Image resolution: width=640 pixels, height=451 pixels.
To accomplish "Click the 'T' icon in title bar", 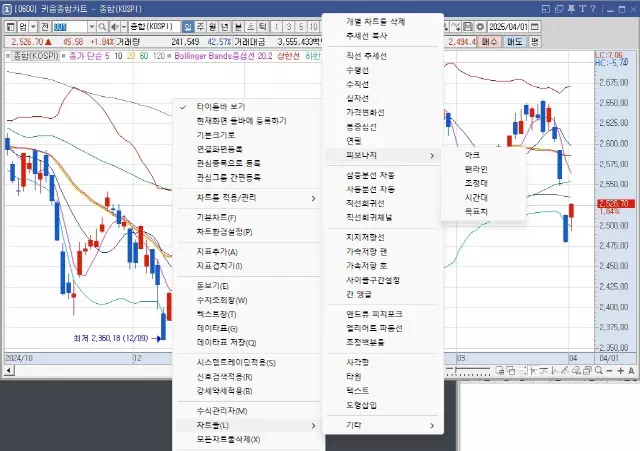I will click(582, 9).
